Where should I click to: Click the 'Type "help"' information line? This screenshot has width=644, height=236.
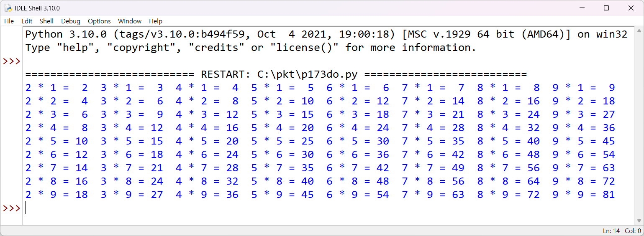251,48
